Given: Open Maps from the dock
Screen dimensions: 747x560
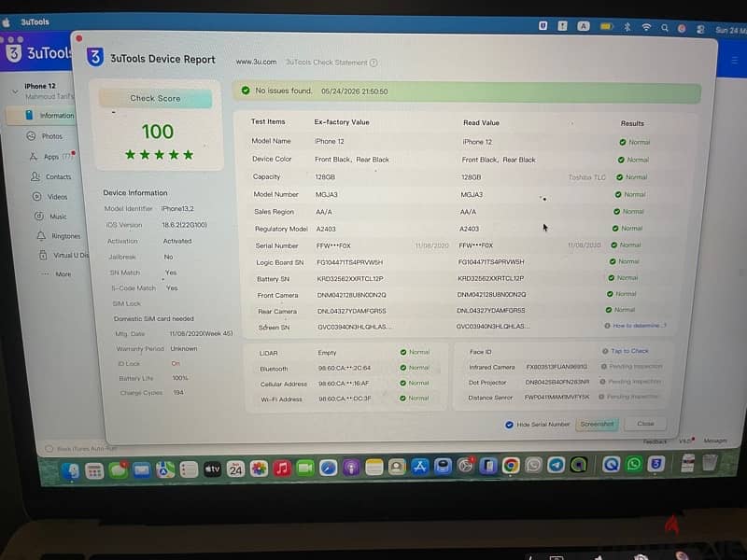Looking at the screenshot, I should 165,470.
